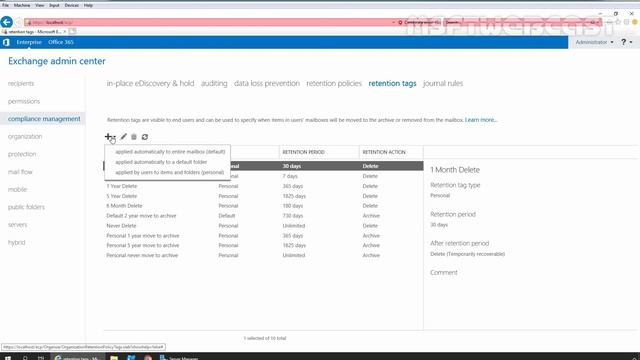
Task: Open recipients in the left navigation
Action: click(x=21, y=83)
